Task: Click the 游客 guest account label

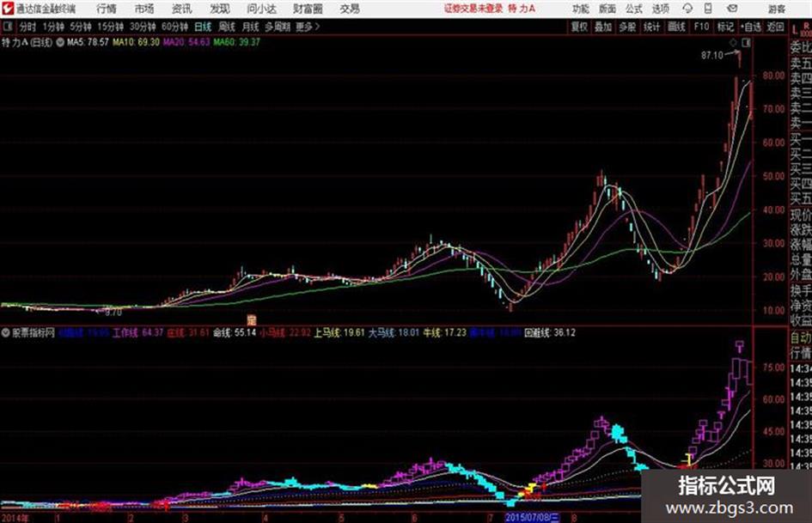Action: click(x=776, y=9)
